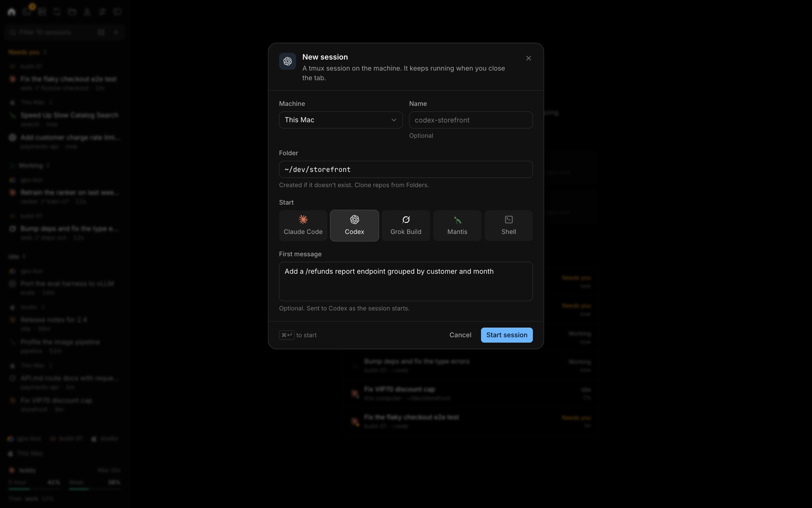Click the ⌘↵ shortcut hint in footer

tap(287, 335)
